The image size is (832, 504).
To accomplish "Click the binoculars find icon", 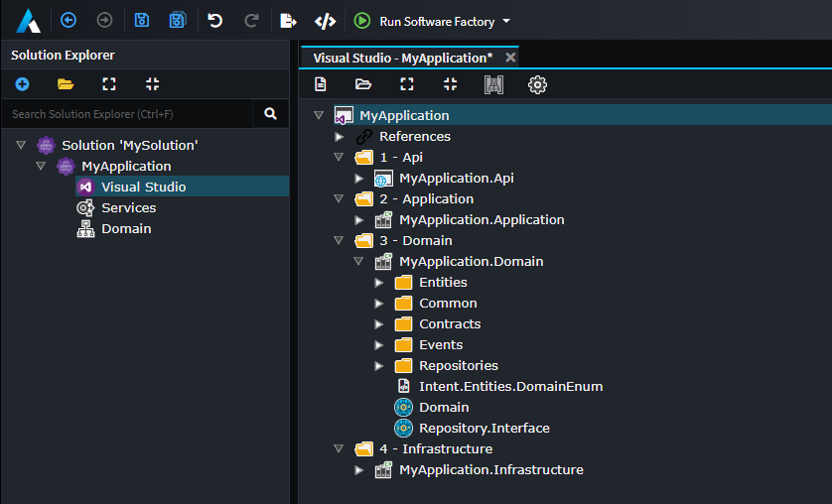I will [494, 84].
